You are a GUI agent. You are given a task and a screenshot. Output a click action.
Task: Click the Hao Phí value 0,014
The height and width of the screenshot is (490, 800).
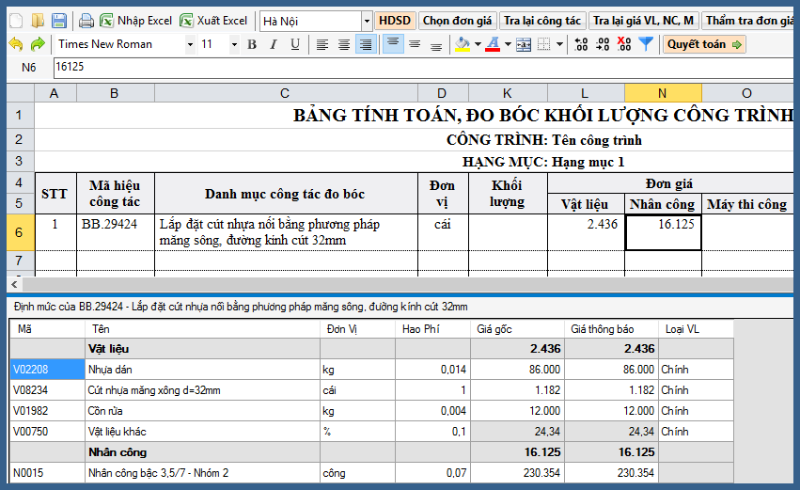click(433, 370)
